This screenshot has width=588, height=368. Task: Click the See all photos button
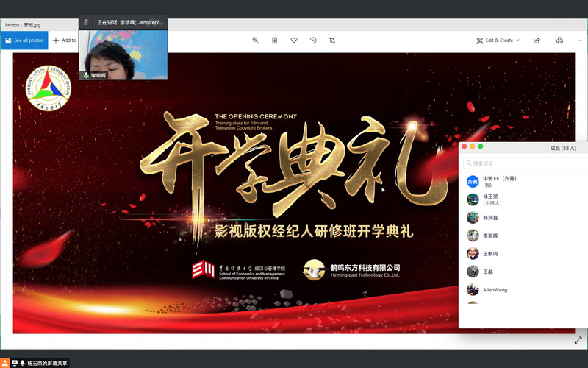(x=24, y=40)
